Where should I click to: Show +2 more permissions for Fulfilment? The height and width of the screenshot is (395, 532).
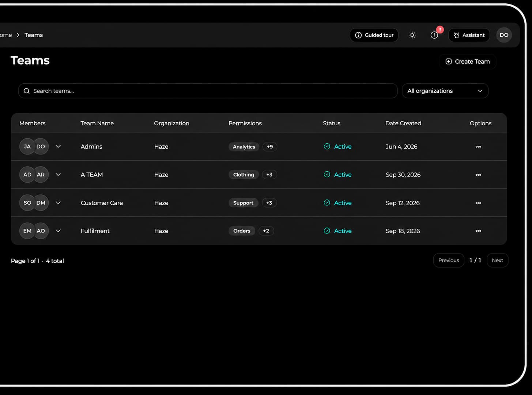266,231
